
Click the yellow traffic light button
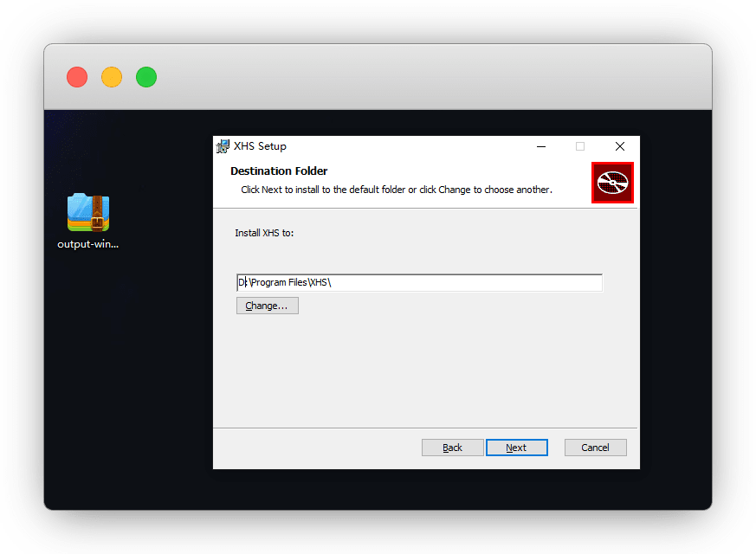tap(112, 77)
